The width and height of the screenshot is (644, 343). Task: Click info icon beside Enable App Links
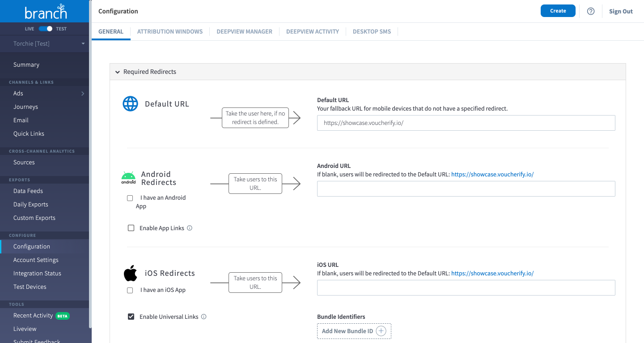(190, 228)
